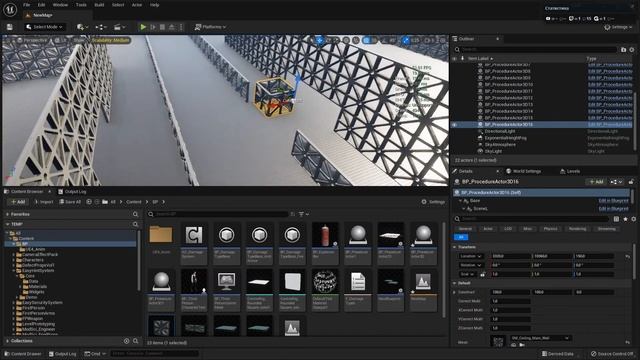Click the Add button in Details panel
The width and height of the screenshot is (640, 360).
coord(596,182)
